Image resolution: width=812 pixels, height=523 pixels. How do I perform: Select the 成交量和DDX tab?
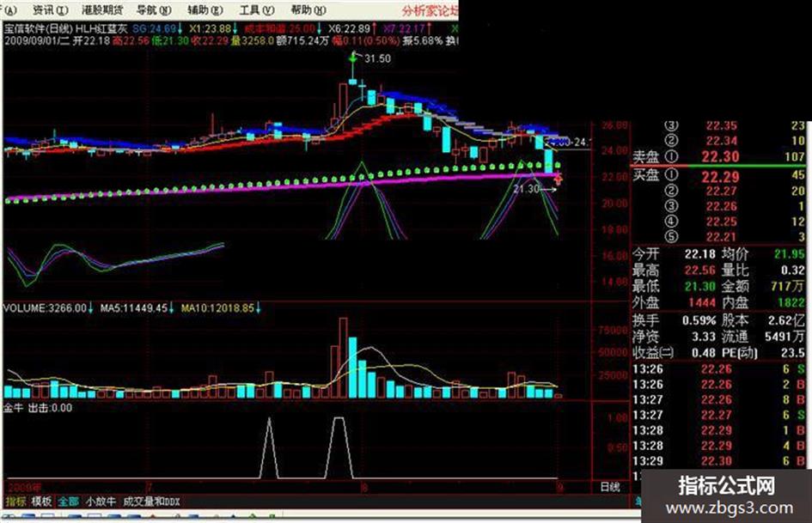pos(151,501)
